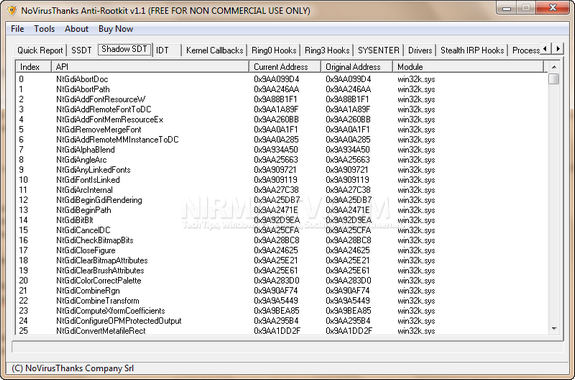The image size is (575, 380).
Task: Open the About menu
Action: pyautogui.click(x=77, y=29)
